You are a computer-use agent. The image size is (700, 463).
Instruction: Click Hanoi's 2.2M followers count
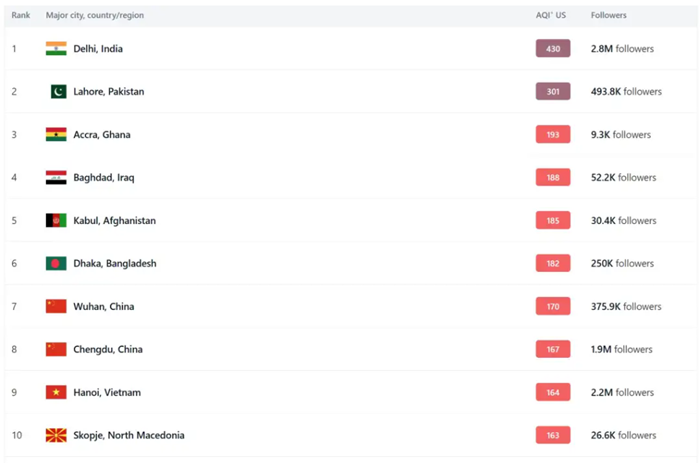[x=622, y=393]
